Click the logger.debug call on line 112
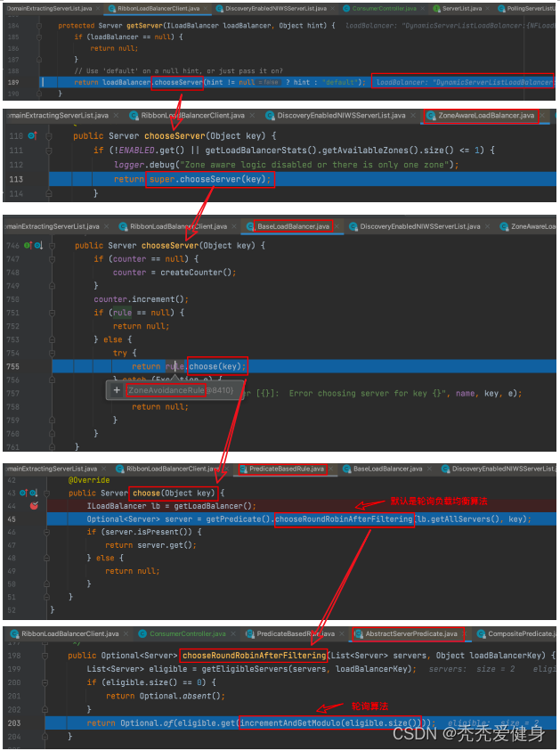 [286, 165]
